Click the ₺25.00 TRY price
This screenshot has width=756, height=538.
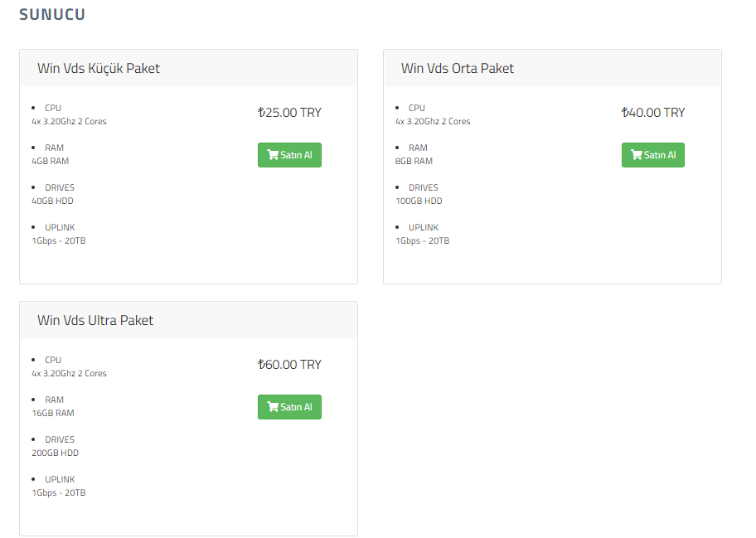pyautogui.click(x=289, y=112)
